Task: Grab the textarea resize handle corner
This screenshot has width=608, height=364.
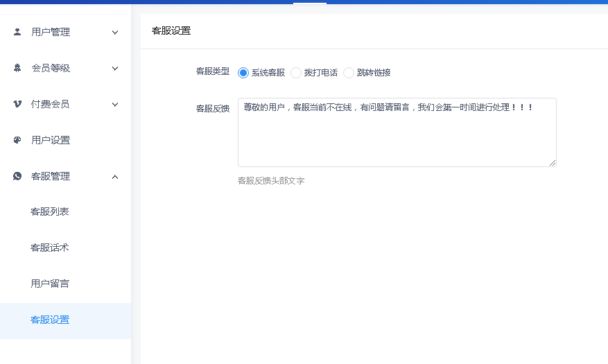Action: 553,163
